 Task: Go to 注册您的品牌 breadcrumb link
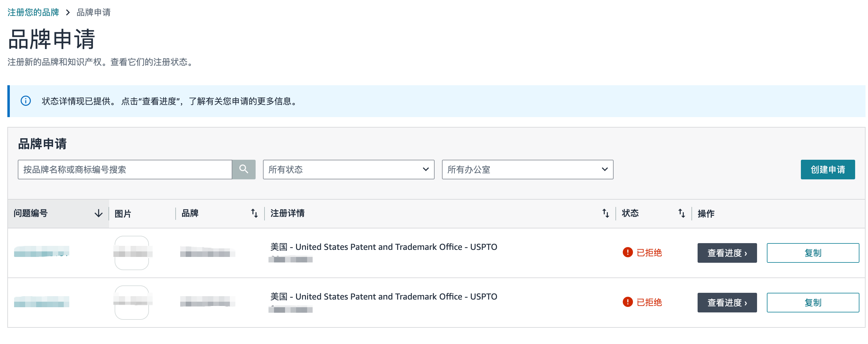click(x=33, y=13)
